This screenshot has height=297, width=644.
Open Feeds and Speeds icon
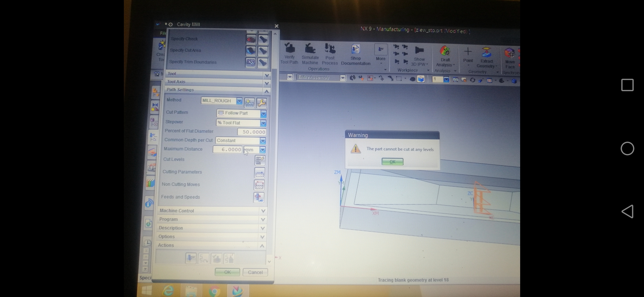coord(258,198)
